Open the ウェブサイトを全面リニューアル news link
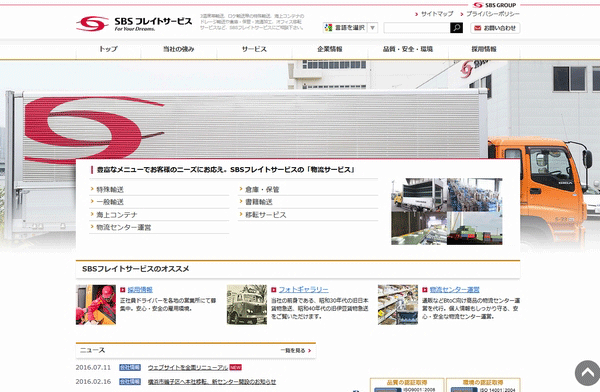Screen dimensions: 600x392 coord(188,368)
